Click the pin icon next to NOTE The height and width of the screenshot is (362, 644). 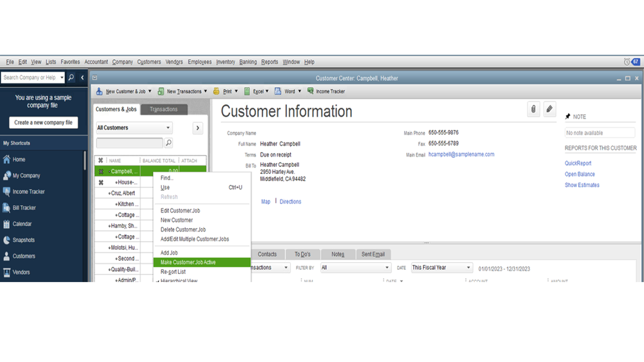[x=567, y=117]
